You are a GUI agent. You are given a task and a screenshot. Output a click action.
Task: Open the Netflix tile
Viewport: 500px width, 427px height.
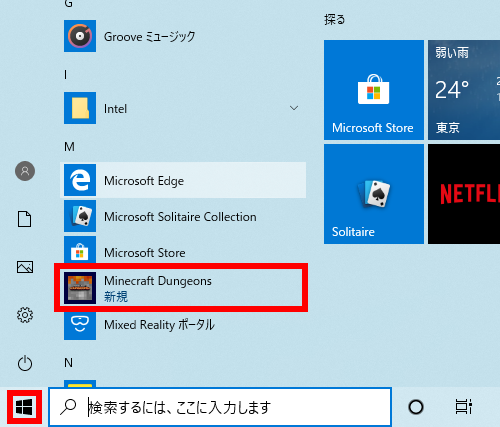464,194
